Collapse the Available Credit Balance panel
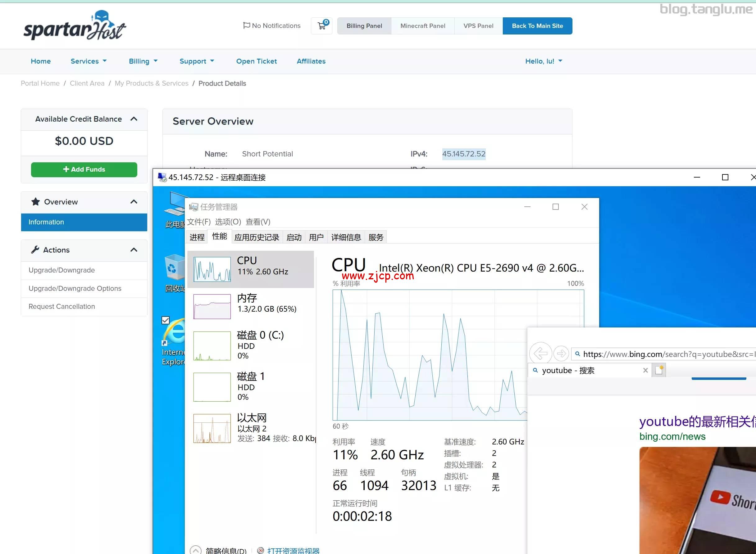The image size is (756, 554). [134, 119]
